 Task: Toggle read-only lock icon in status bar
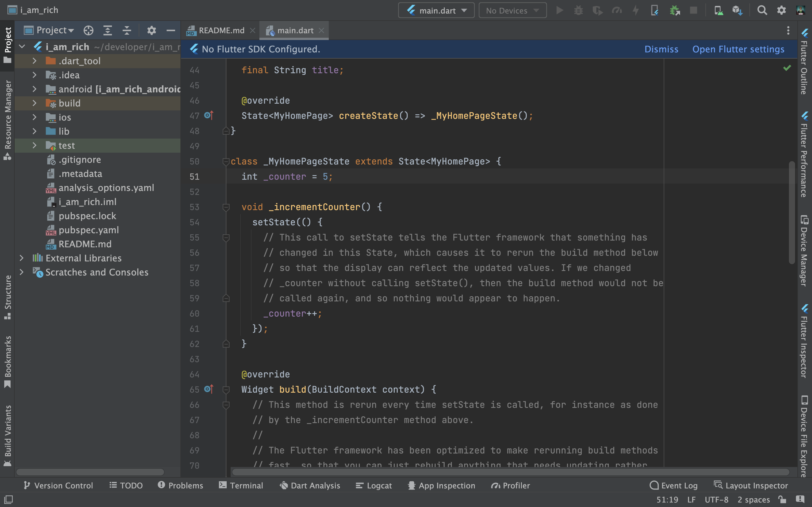tap(782, 499)
